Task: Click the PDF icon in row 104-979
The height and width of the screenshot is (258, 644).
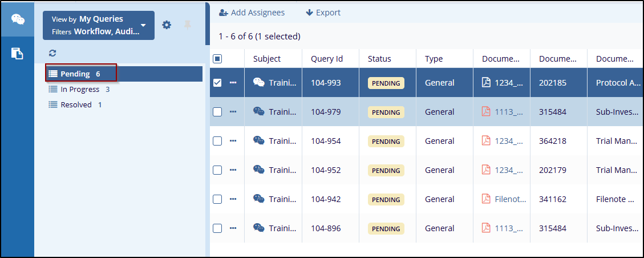Action: [x=486, y=112]
